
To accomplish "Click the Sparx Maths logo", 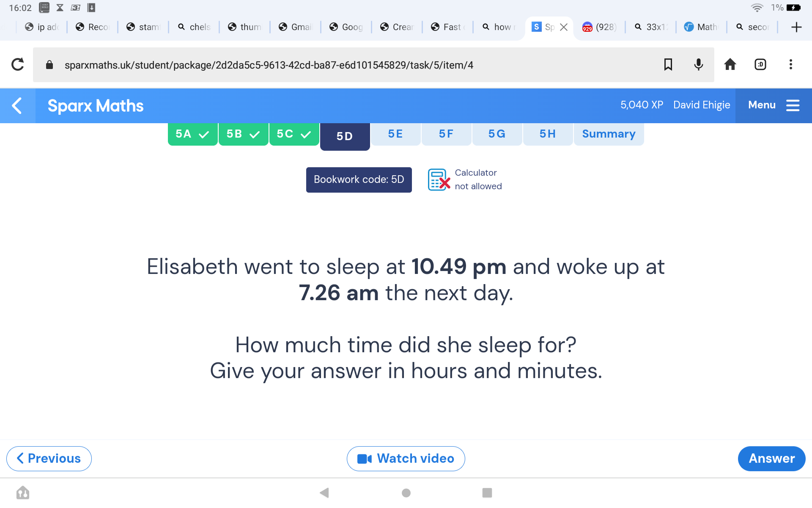I will (x=96, y=106).
